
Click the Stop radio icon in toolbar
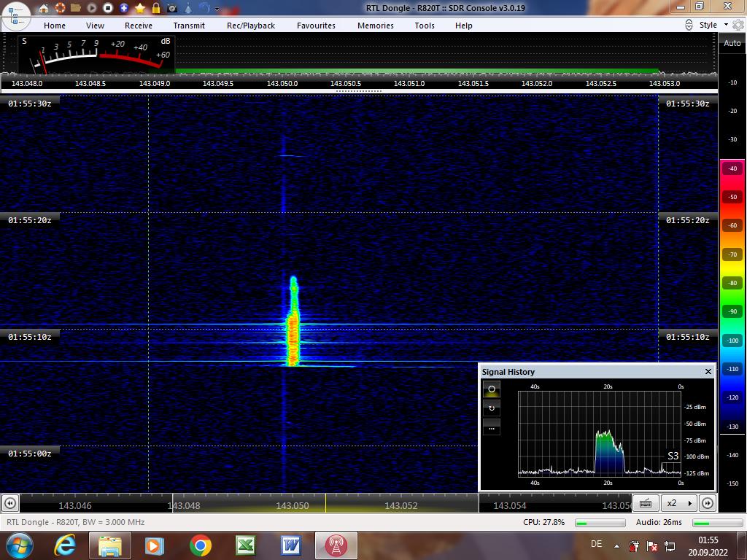108,8
